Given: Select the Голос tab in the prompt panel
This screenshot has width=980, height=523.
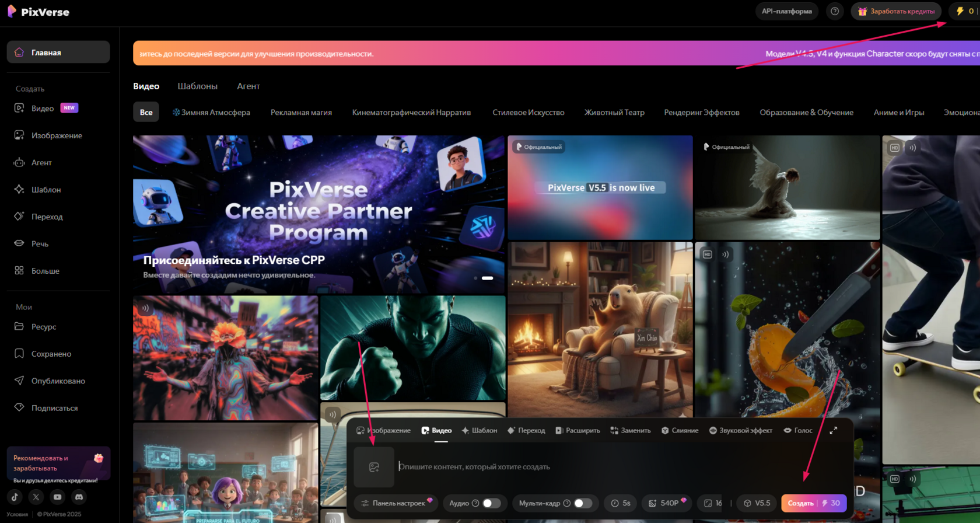Looking at the screenshot, I should pyautogui.click(x=798, y=430).
